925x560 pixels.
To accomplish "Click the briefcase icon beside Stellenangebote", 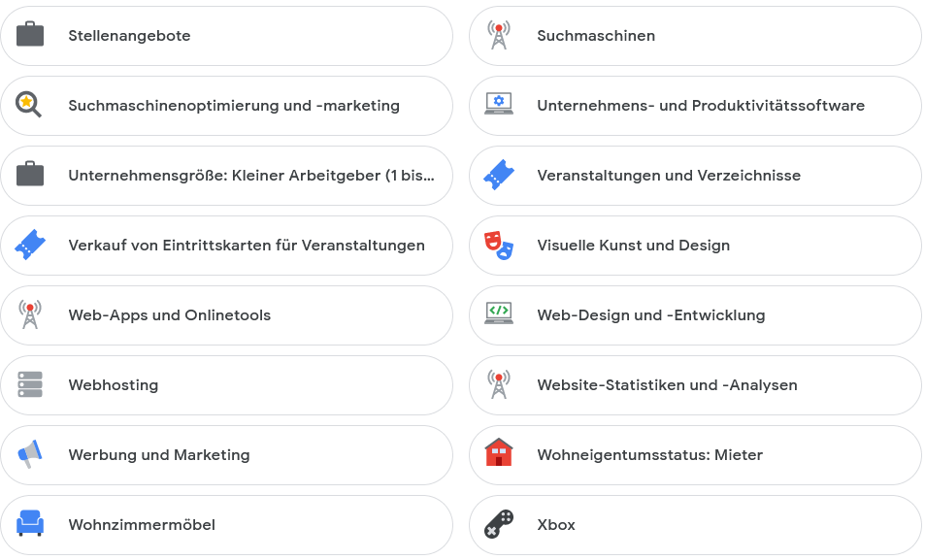I will [x=30, y=35].
